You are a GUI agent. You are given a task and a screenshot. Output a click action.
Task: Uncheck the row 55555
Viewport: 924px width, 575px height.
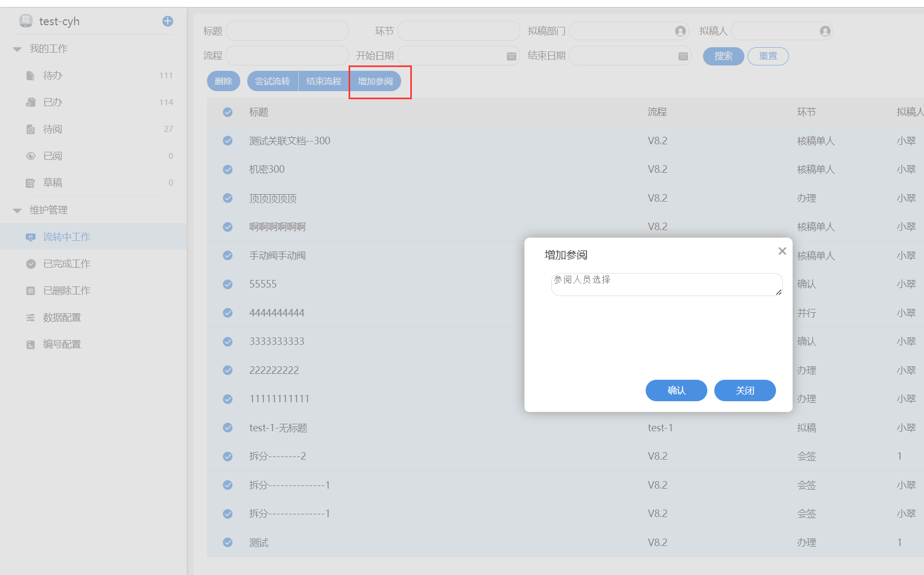point(228,284)
